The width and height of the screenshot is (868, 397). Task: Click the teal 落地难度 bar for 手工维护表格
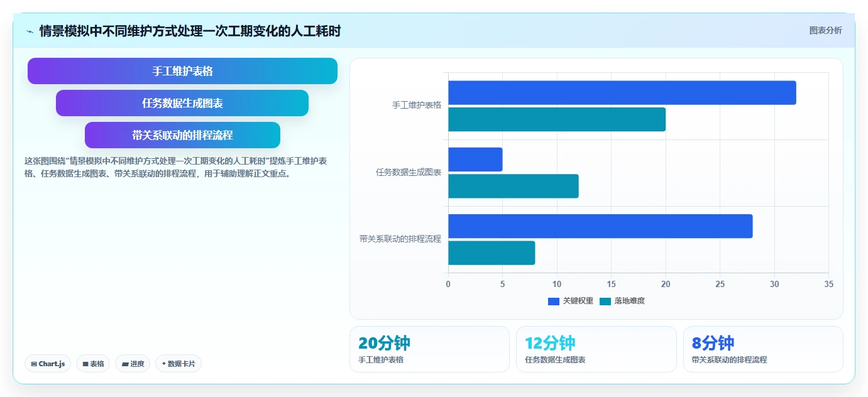557,119
